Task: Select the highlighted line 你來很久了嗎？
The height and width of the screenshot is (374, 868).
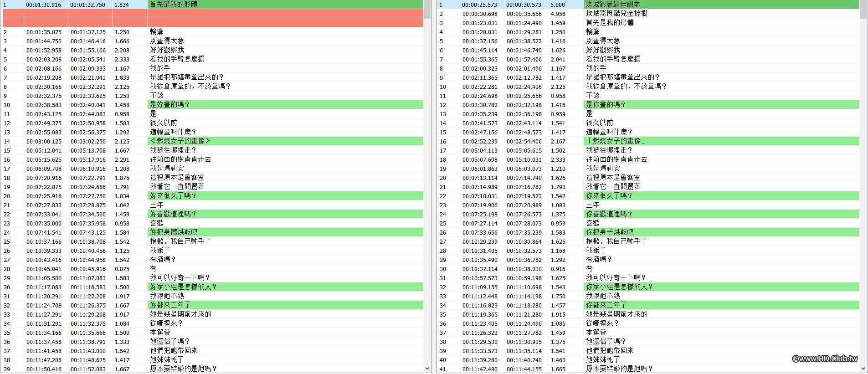Action: click(x=721, y=196)
